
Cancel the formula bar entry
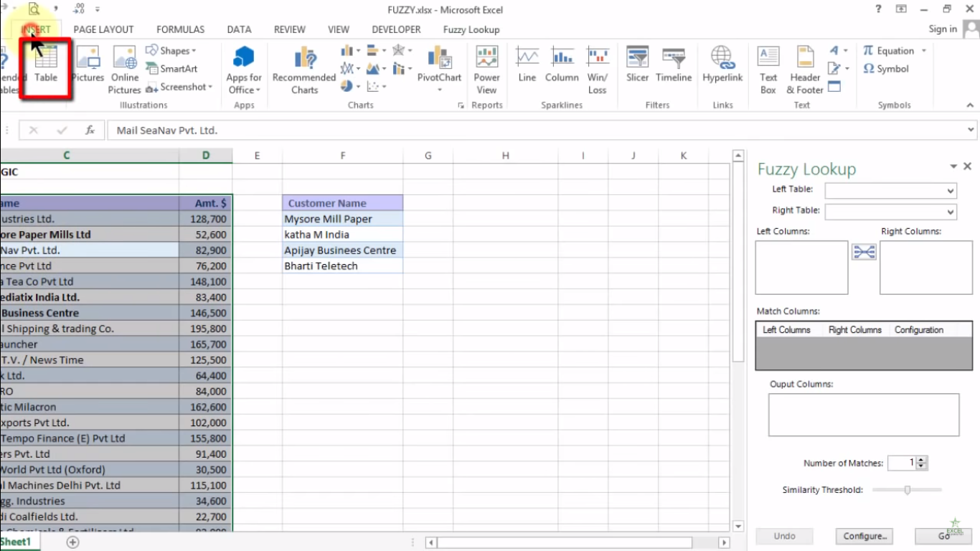point(34,131)
